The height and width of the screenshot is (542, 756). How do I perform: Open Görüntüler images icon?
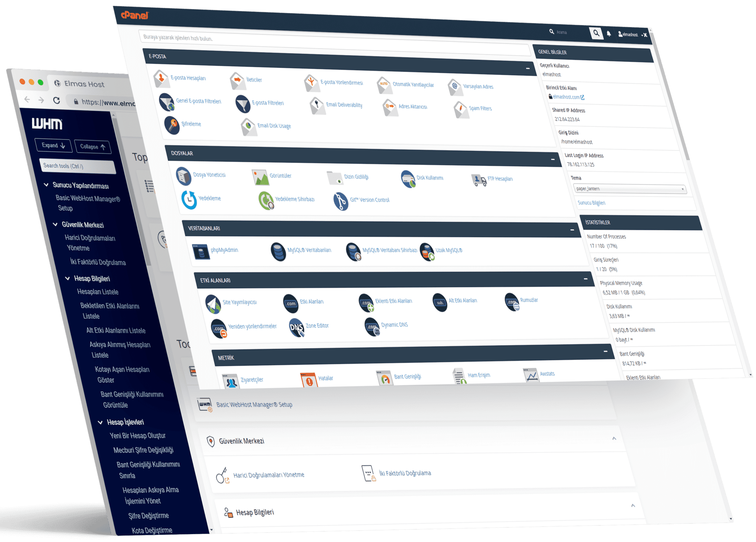click(260, 177)
